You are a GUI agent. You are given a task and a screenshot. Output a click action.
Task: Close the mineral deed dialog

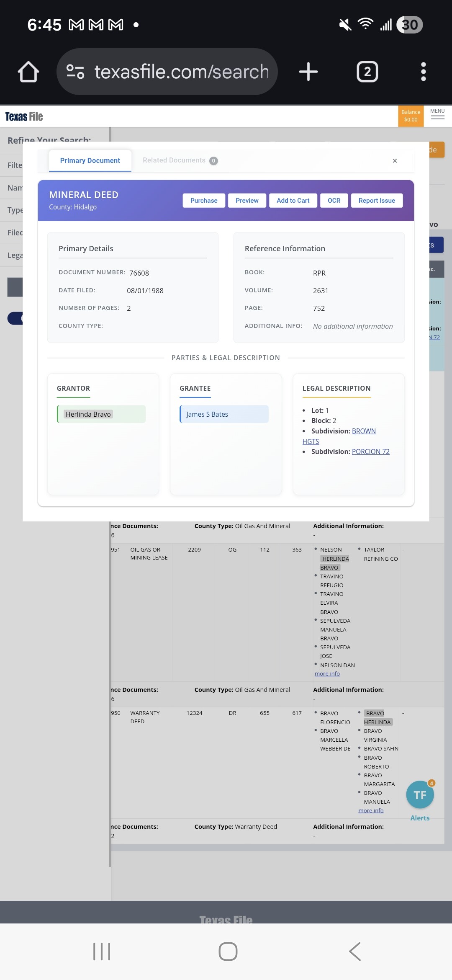tap(395, 161)
